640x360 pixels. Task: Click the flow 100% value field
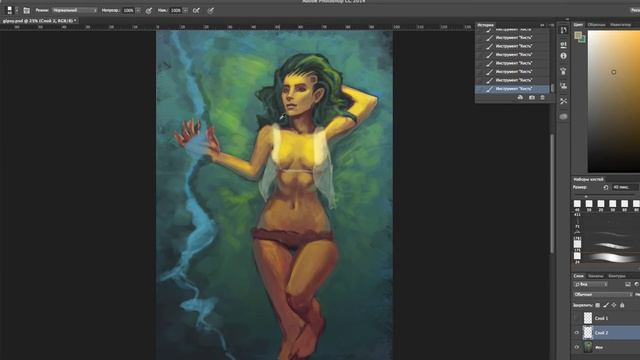point(176,10)
